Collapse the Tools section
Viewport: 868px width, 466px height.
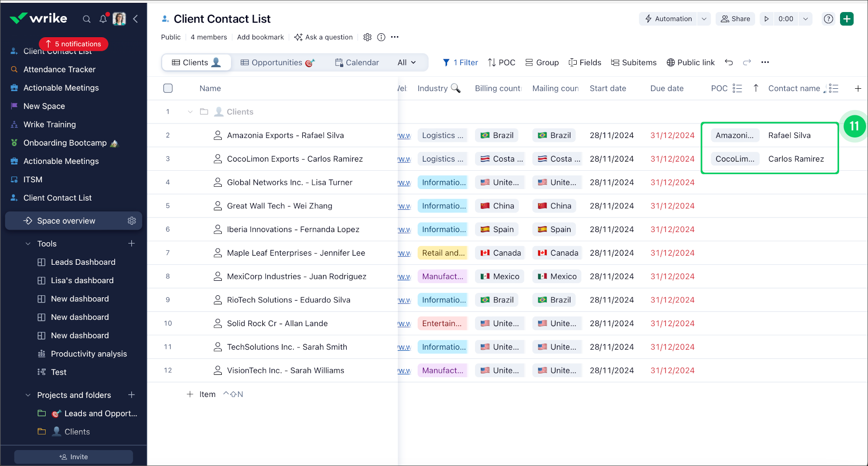(27, 244)
